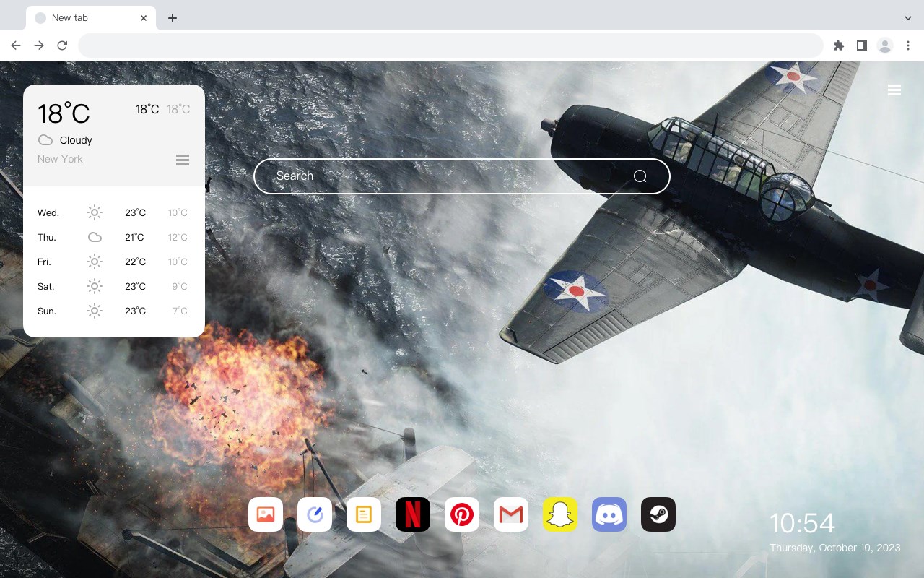Click the 10:54 clock display
Screen dimensions: 924x578
tap(802, 523)
